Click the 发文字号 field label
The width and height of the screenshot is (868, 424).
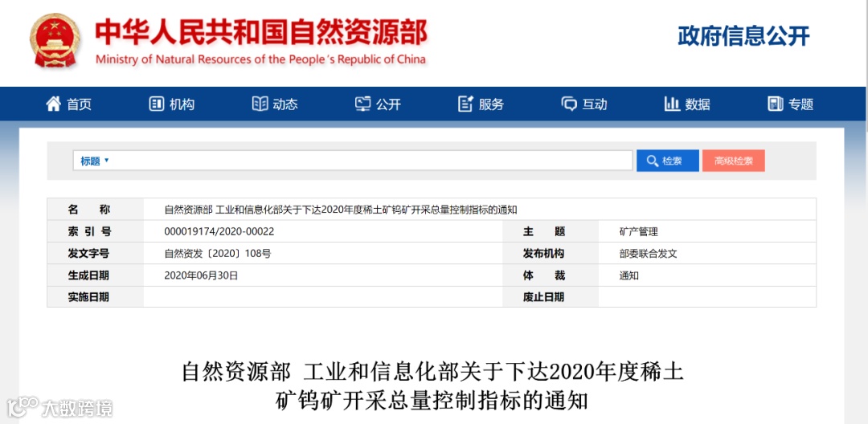tap(88, 254)
